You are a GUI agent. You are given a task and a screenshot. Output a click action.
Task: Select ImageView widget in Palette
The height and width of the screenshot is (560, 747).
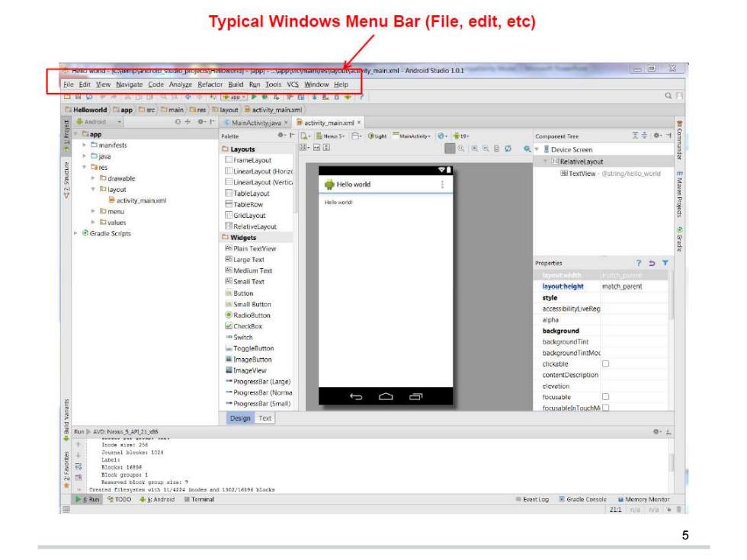click(245, 370)
